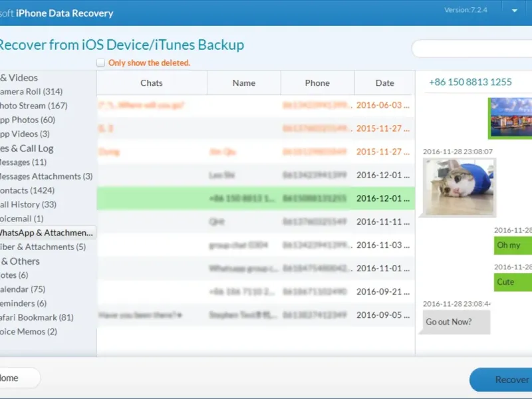Open Photo Stream (167) category
532x399 pixels.
click(x=34, y=106)
